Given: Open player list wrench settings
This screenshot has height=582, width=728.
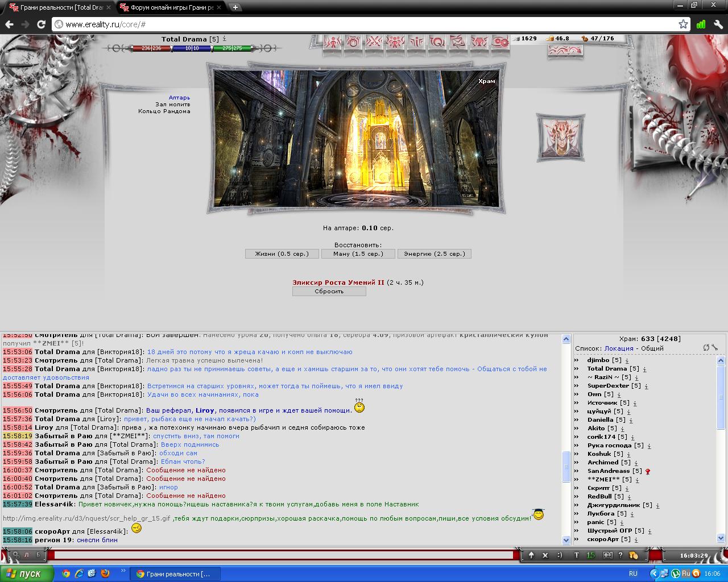Looking at the screenshot, I should [x=714, y=347].
